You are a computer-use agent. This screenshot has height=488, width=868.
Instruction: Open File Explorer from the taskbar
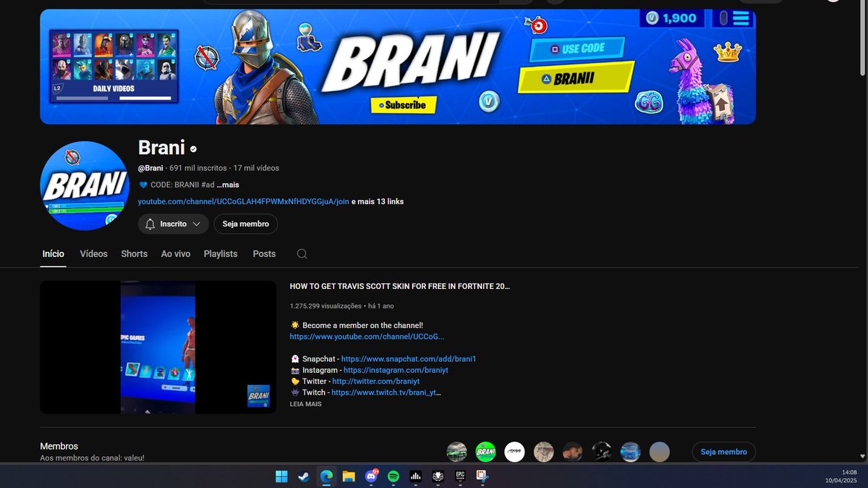(x=349, y=476)
